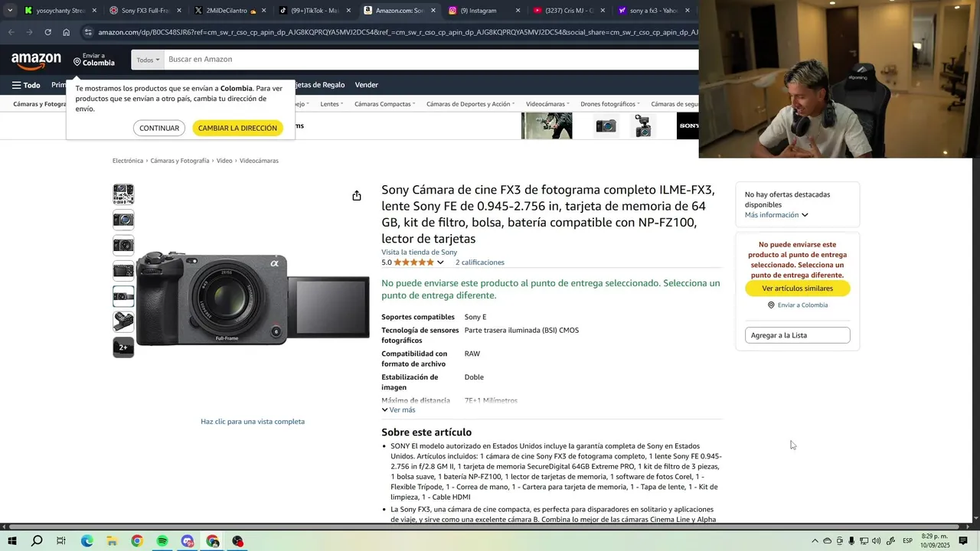980x551 pixels.
Task: Open the Videocámaras nav dropdown
Action: tap(547, 104)
